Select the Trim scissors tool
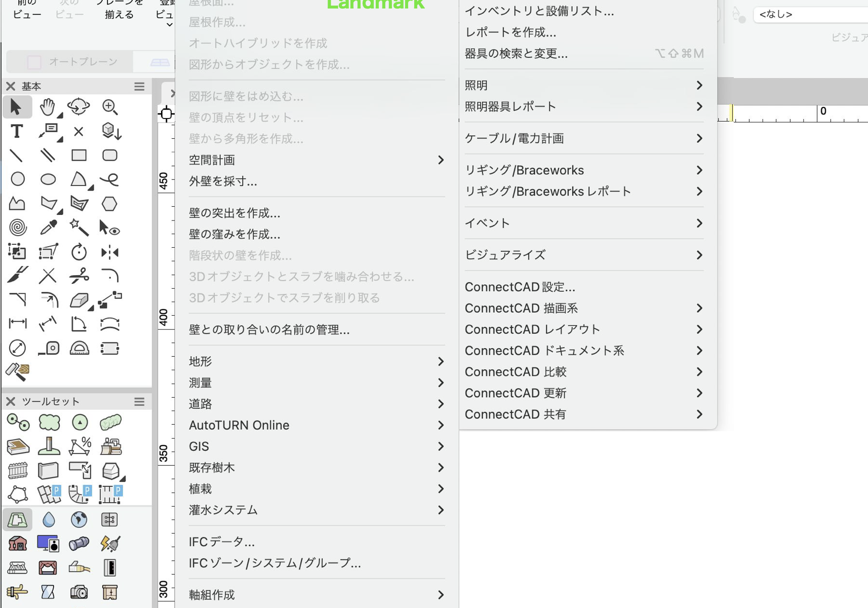Viewport: 868px width, 608px height. tap(79, 276)
